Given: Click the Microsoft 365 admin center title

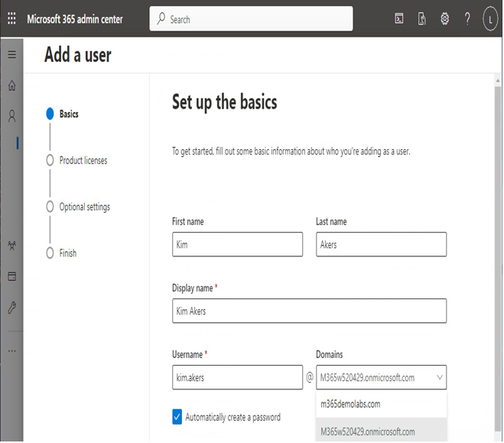Looking at the screenshot, I should click(75, 19).
